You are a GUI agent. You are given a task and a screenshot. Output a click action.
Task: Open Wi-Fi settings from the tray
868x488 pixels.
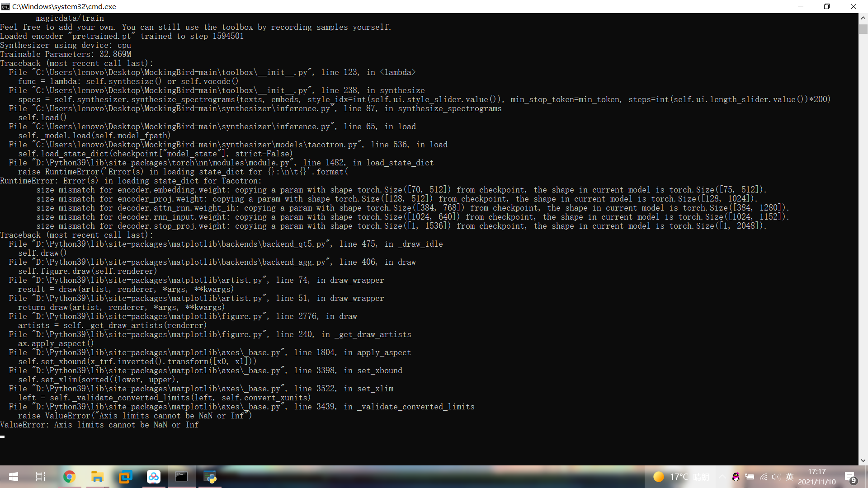click(x=763, y=477)
